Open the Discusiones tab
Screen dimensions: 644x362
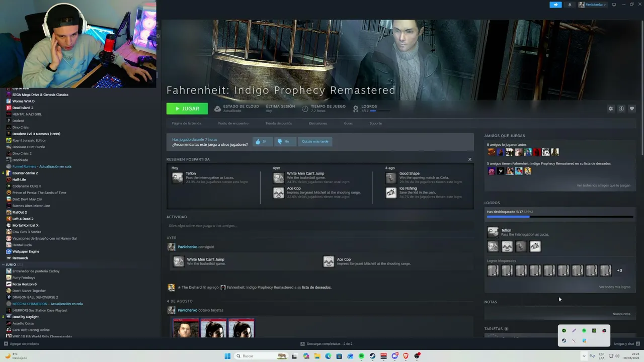[x=318, y=123]
